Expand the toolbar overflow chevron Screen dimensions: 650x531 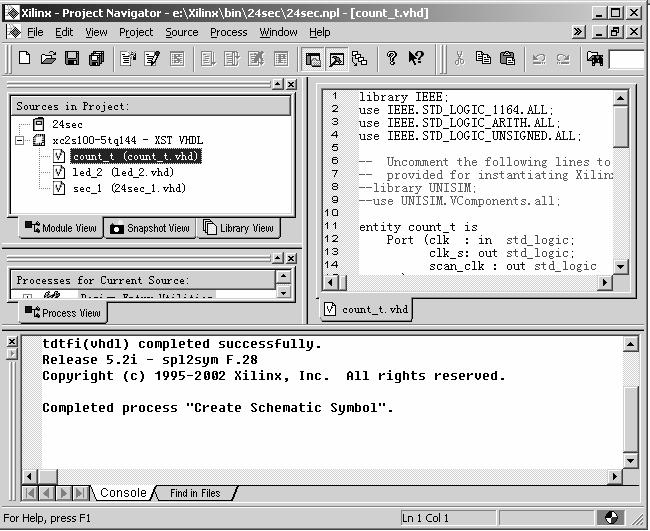click(578, 32)
